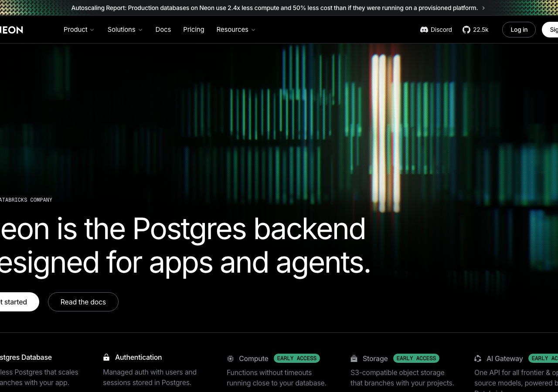558x392 pixels.
Task: Click the Early Access badge beside Compute
Action: pos(297,358)
